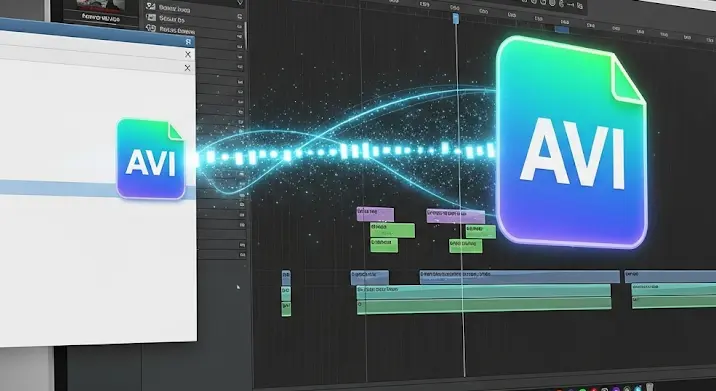The height and width of the screenshot is (391, 716).
Task: Click the first list row icon in dark panel
Action: [x=150, y=7]
